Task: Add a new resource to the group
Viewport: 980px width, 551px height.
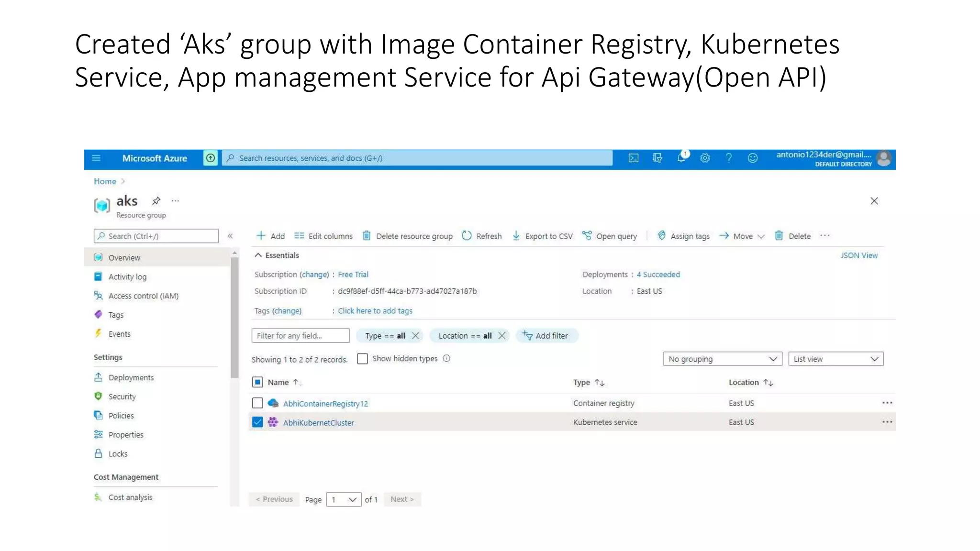Action: tap(271, 236)
